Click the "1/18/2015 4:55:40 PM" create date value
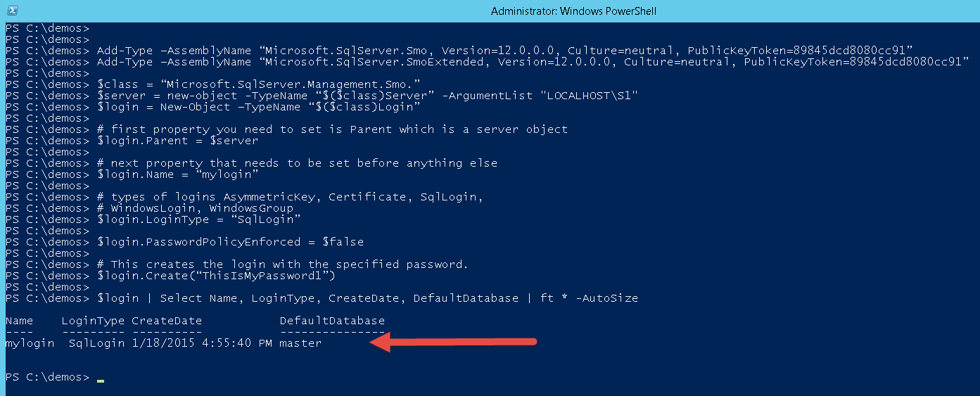This screenshot has height=396, width=980. pos(202,343)
